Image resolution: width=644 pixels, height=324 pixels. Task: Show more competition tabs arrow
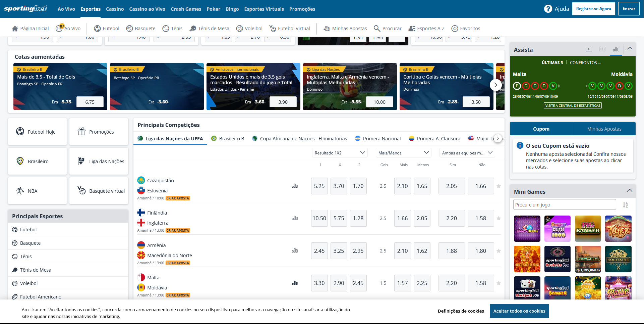[498, 138]
